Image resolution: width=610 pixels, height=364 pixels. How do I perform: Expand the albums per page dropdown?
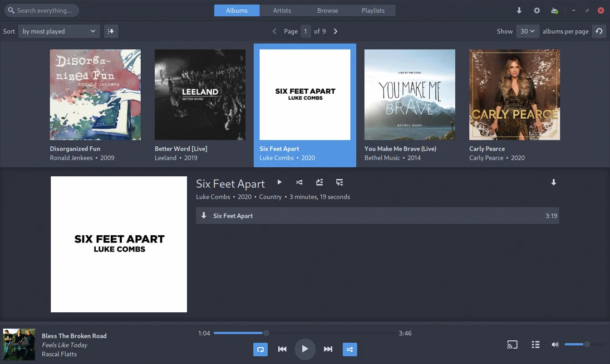point(527,31)
